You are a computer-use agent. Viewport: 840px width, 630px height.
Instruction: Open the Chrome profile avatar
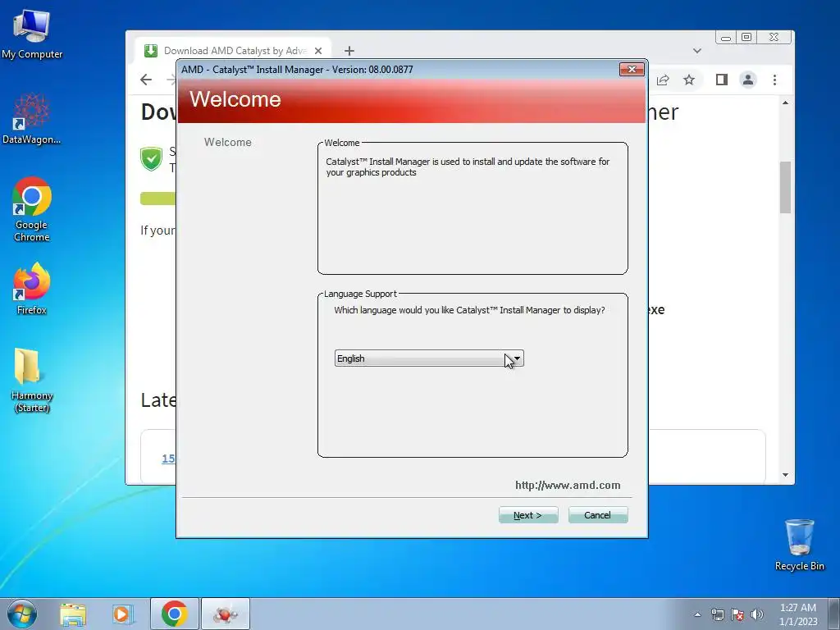click(x=748, y=80)
